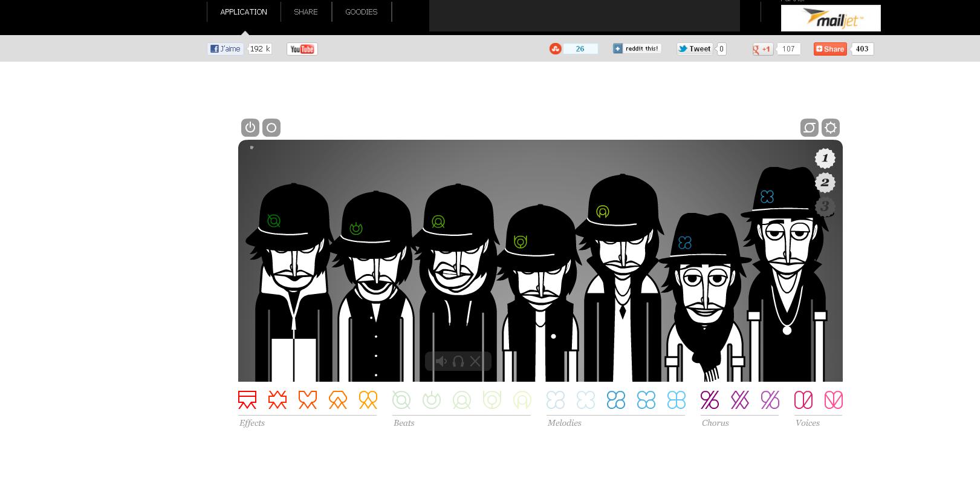
Task: Grab the second Chorus icon
Action: click(x=740, y=400)
